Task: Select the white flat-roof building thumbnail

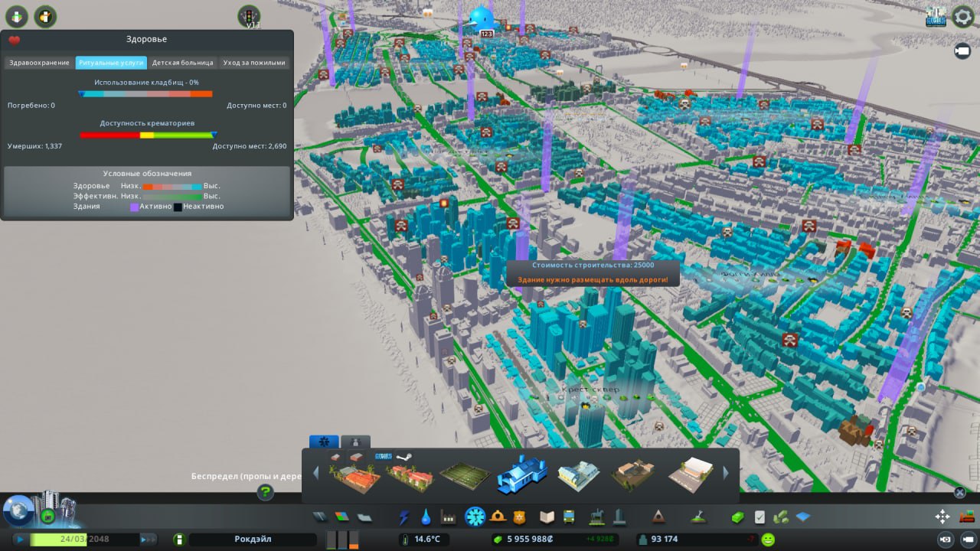Action: pyautogui.click(x=691, y=476)
